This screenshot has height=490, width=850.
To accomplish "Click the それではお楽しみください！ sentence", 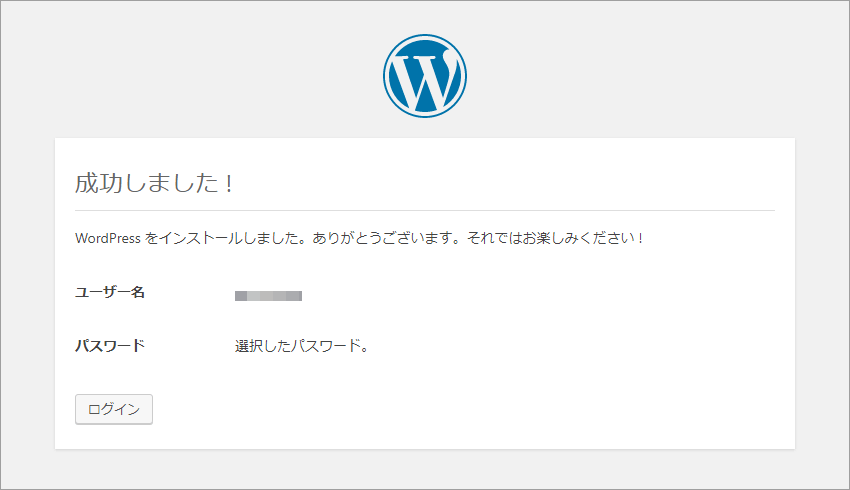I will pyautogui.click(x=556, y=238).
